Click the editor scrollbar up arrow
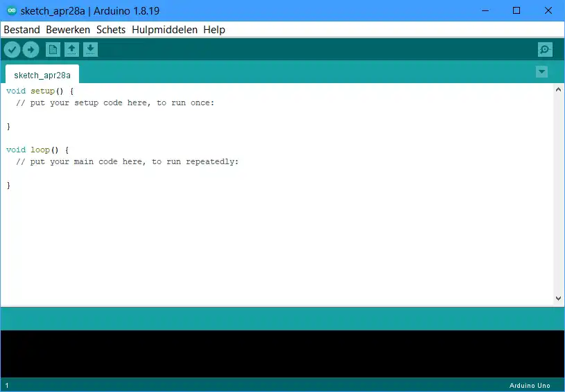The width and height of the screenshot is (565, 392). [x=559, y=90]
